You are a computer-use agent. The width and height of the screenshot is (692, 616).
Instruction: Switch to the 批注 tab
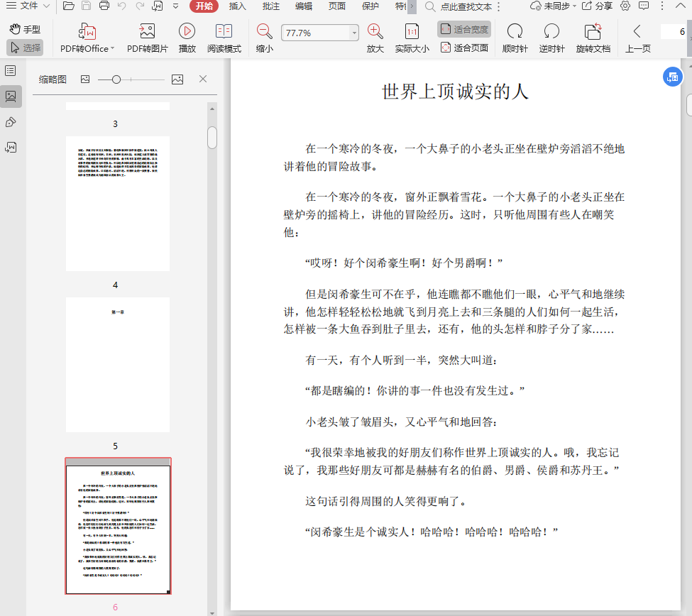click(x=270, y=6)
